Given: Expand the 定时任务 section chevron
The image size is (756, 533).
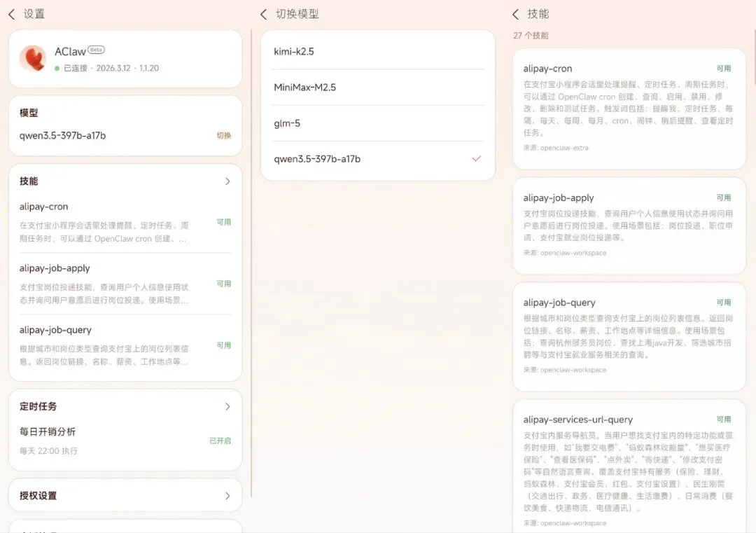Looking at the screenshot, I should point(227,406).
